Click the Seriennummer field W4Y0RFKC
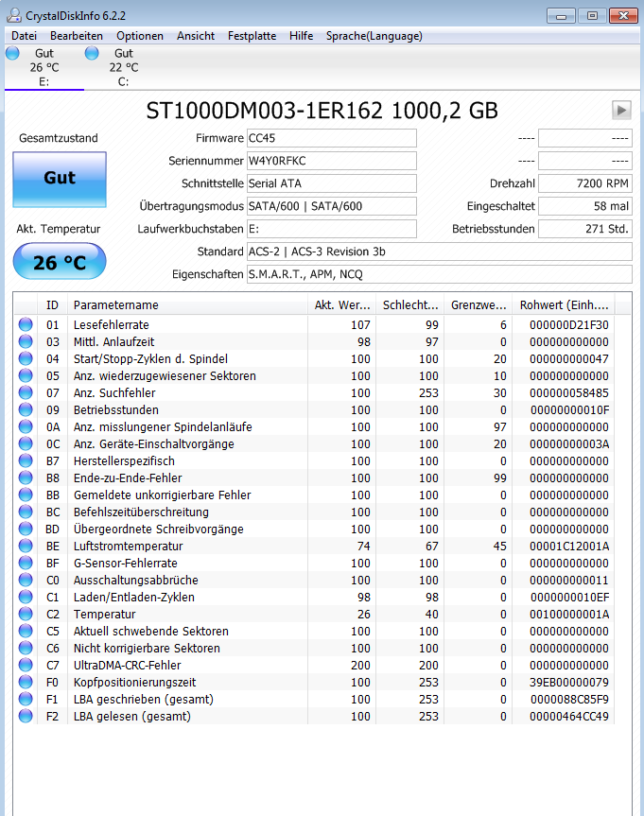The image size is (644, 816). 332,161
